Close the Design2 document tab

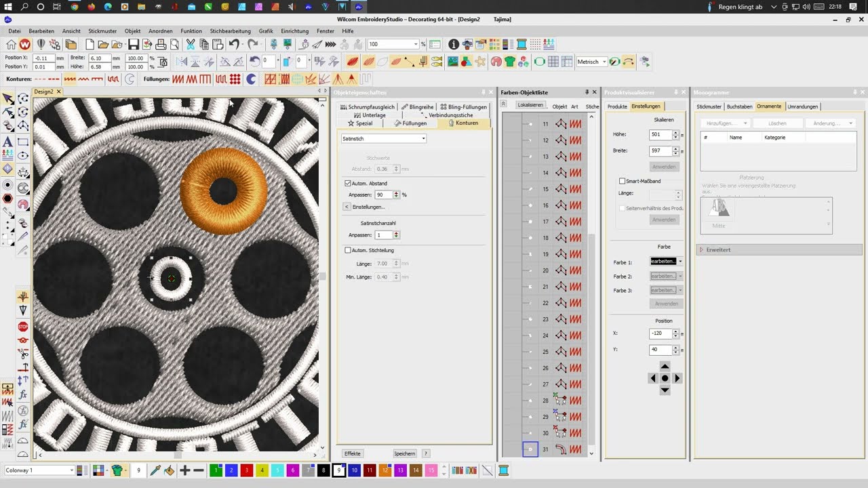tap(59, 91)
